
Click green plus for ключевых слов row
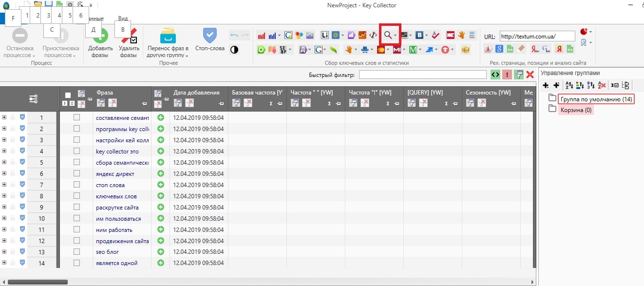(161, 196)
